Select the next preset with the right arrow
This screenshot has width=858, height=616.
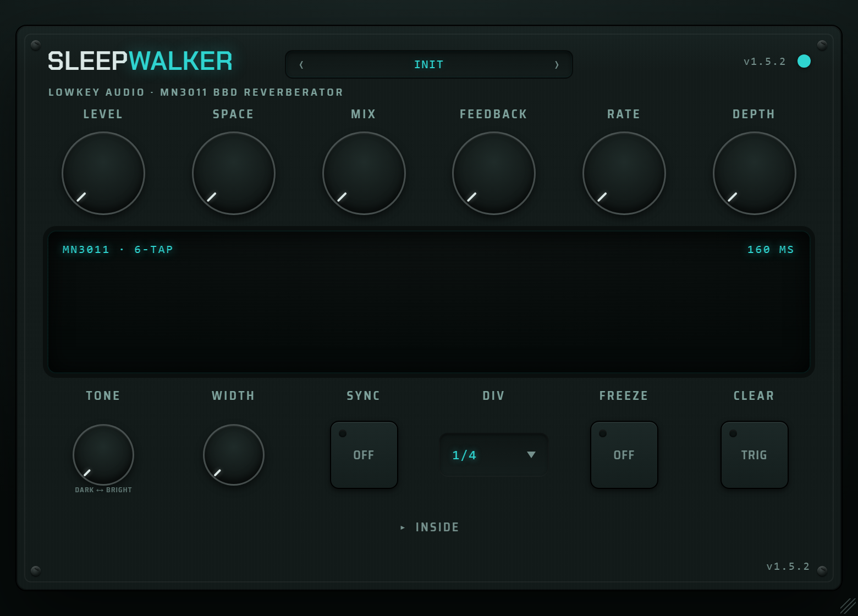557,65
